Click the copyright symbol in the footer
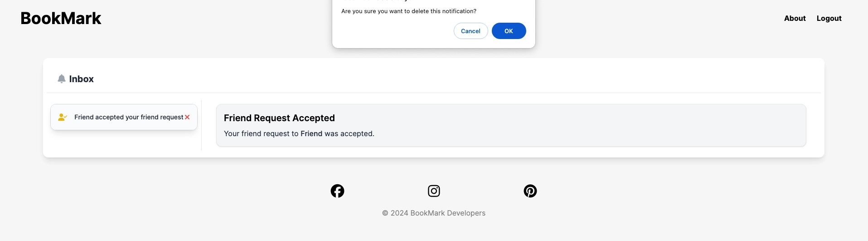 385,213
